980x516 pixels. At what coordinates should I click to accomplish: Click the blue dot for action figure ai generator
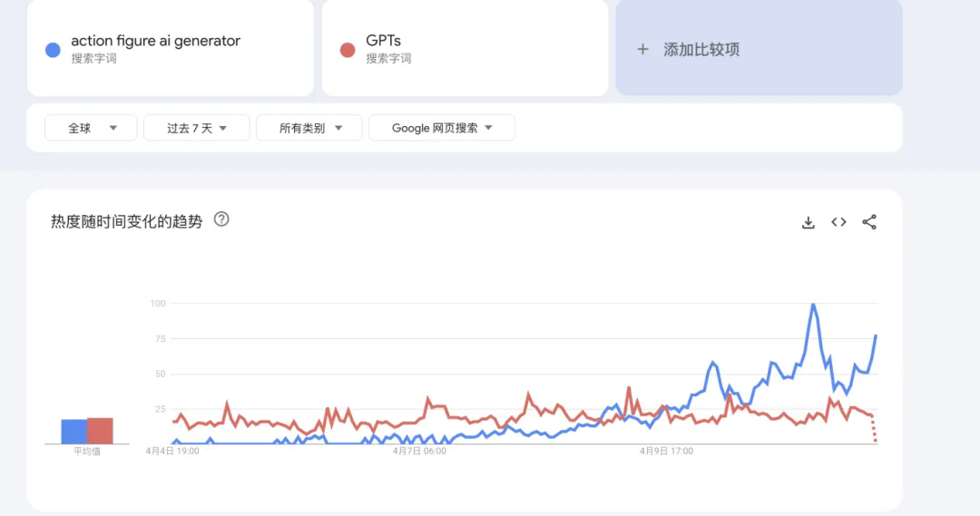pyautogui.click(x=54, y=50)
